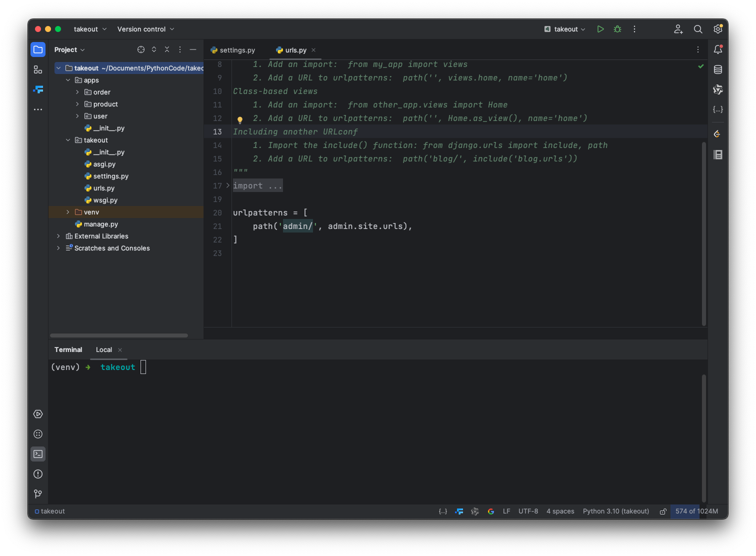Image resolution: width=756 pixels, height=556 pixels.
Task: Click the Python 3.10 (takeout) interpreter
Action: pos(615,511)
